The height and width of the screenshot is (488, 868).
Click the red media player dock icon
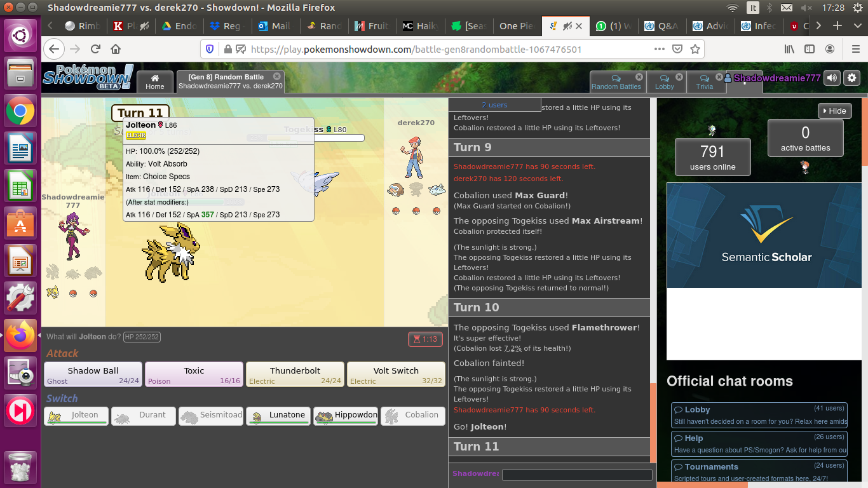coord(20,410)
